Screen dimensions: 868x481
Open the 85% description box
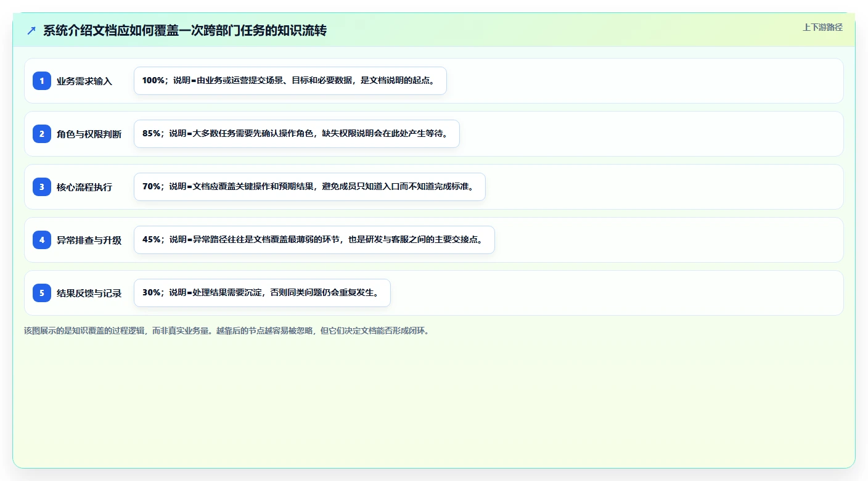click(297, 134)
